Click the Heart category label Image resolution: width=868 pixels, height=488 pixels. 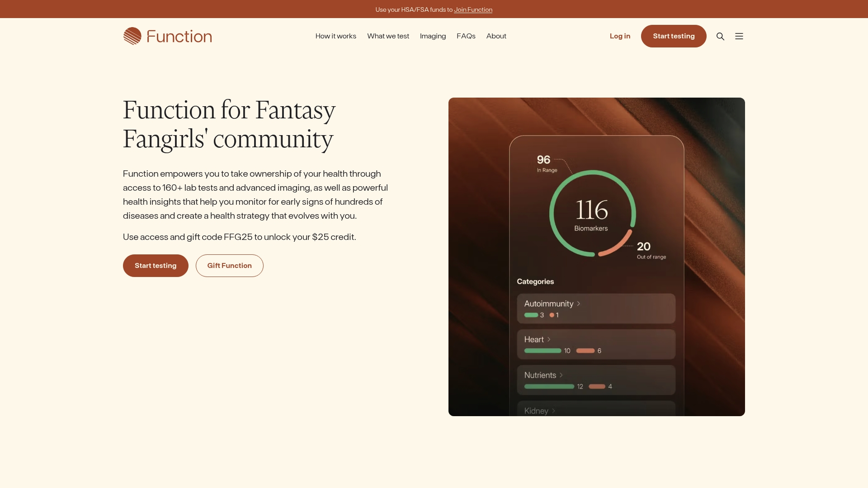click(x=534, y=339)
